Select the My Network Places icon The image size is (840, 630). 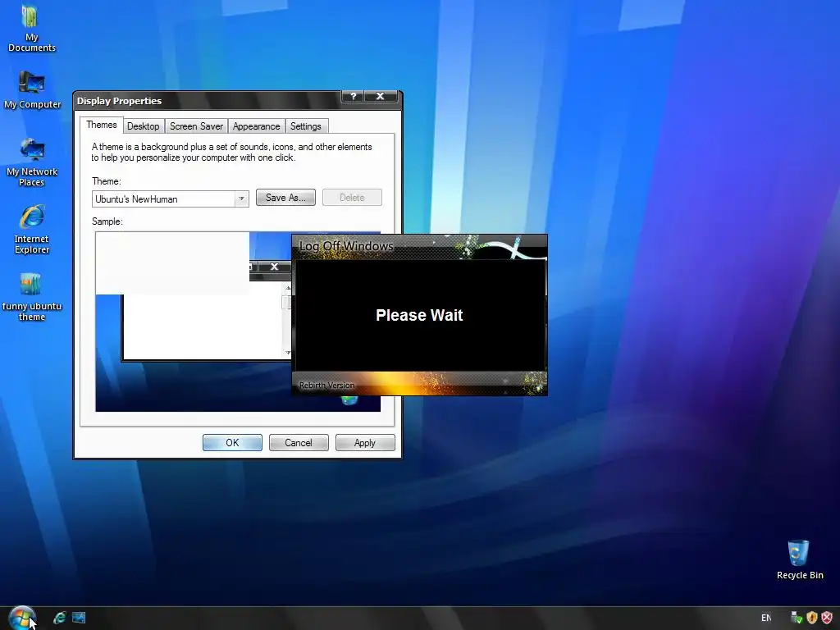[x=32, y=162]
